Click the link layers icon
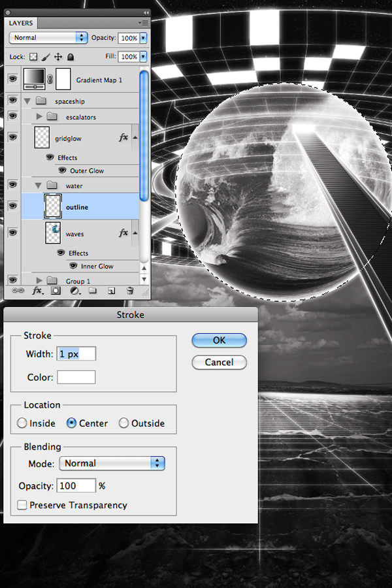The image size is (392, 588). (18, 291)
